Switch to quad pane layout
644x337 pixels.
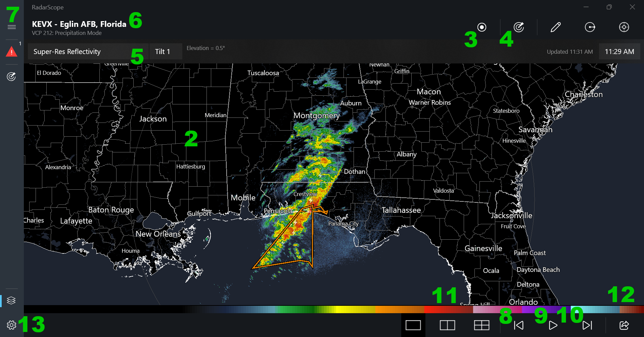(x=481, y=325)
